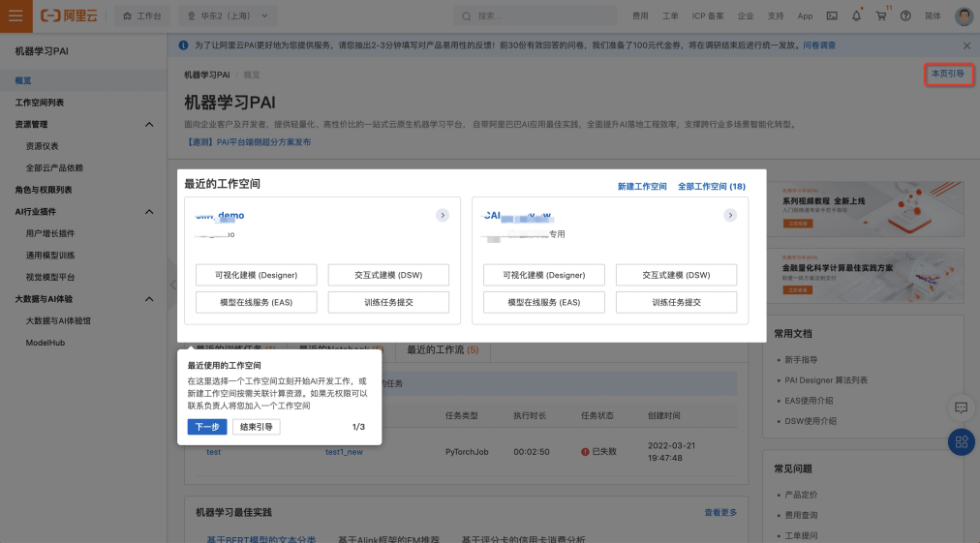Open the ICP 备案 menu
Viewport: 980px width, 543px height.
708,16
